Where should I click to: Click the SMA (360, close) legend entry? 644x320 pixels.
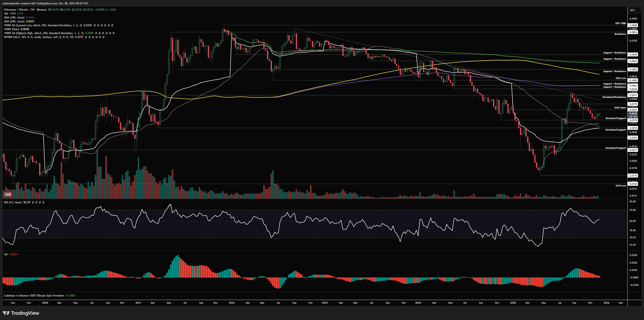[14, 17]
